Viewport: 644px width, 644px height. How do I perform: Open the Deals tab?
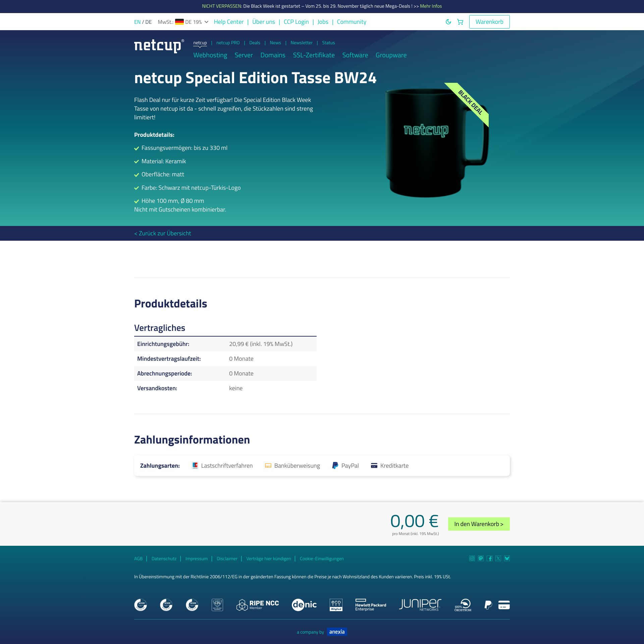point(255,43)
